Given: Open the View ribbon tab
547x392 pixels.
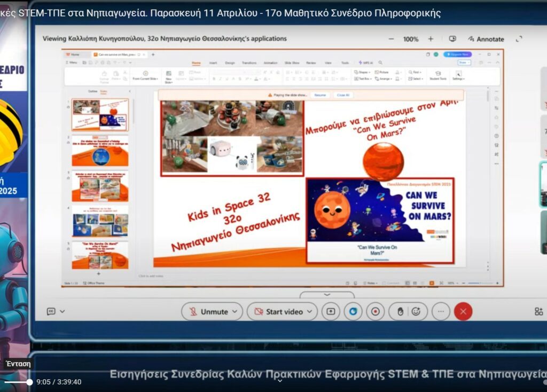Looking at the screenshot, I should click(x=329, y=63).
